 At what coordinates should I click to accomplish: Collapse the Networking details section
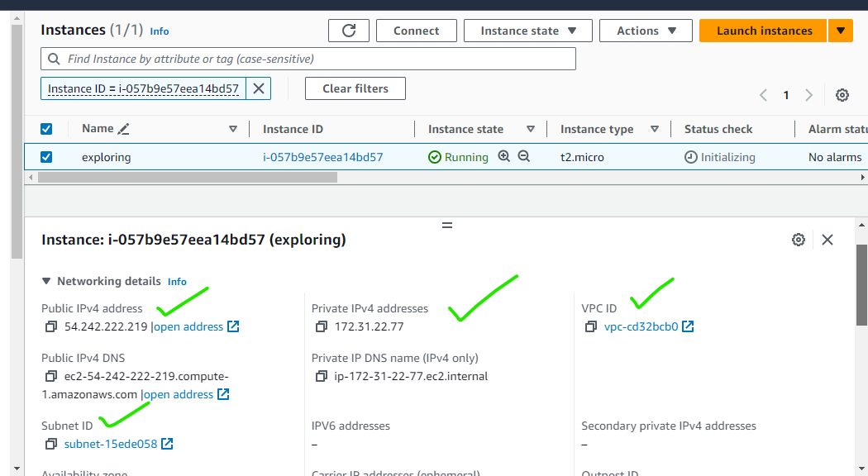coord(47,281)
